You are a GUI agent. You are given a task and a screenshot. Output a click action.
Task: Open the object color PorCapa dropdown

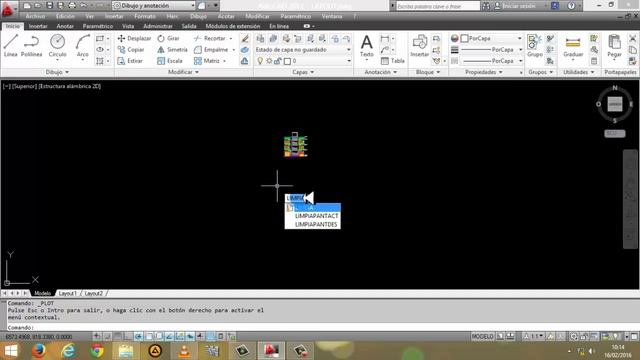(x=491, y=38)
